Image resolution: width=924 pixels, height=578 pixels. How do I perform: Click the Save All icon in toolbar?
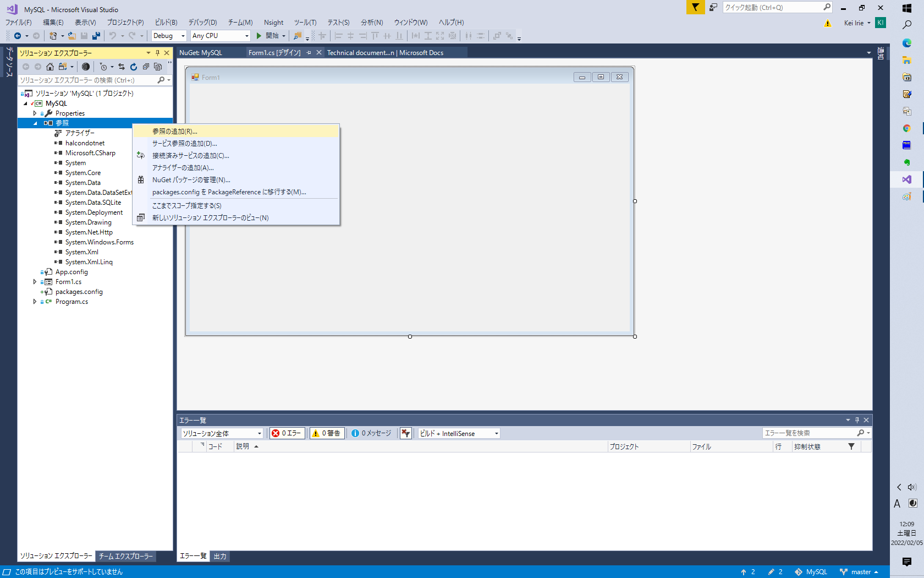pos(96,36)
